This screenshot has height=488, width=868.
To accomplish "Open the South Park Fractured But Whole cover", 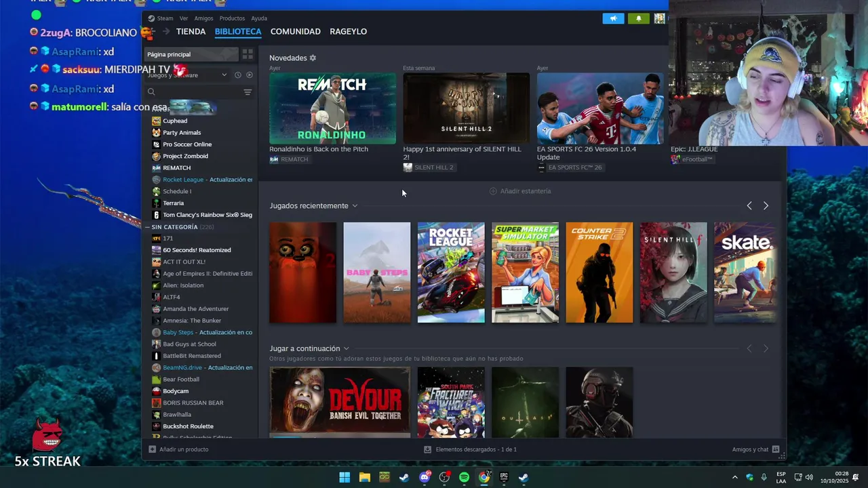I will point(451,402).
